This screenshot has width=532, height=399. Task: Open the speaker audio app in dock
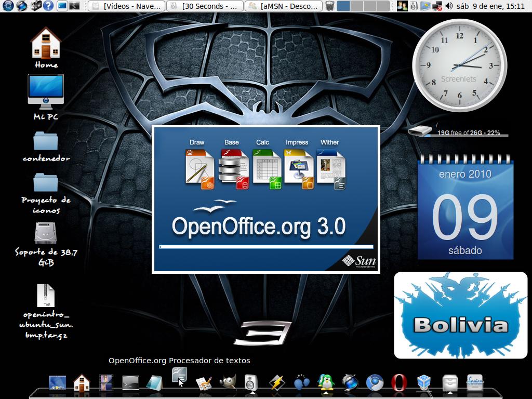pyautogui.click(x=252, y=382)
